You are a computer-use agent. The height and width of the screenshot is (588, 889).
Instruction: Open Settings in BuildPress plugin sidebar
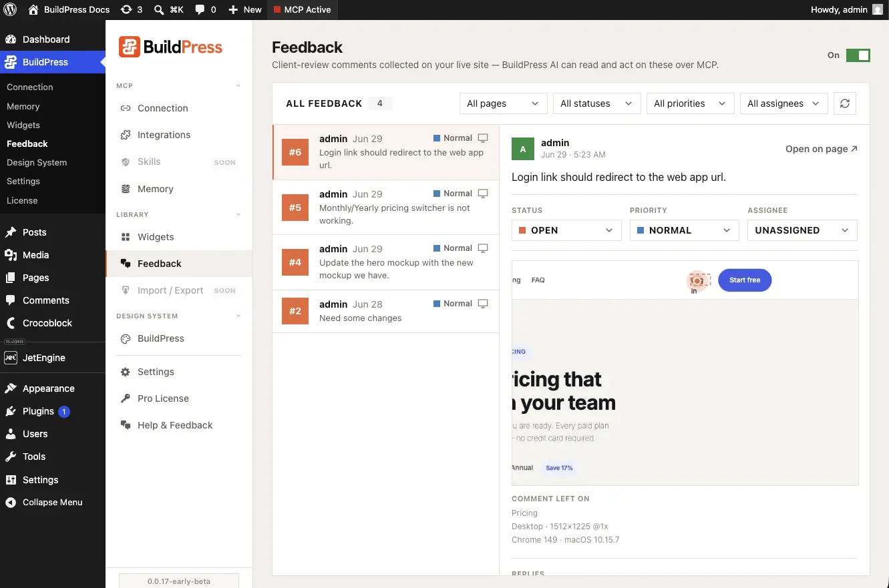[x=179, y=372]
